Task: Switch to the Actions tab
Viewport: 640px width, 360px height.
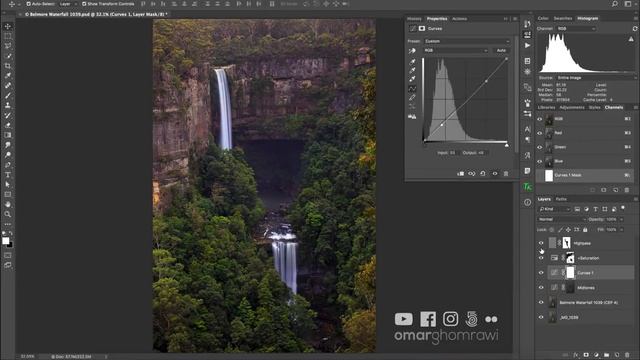Action: pyautogui.click(x=459, y=19)
